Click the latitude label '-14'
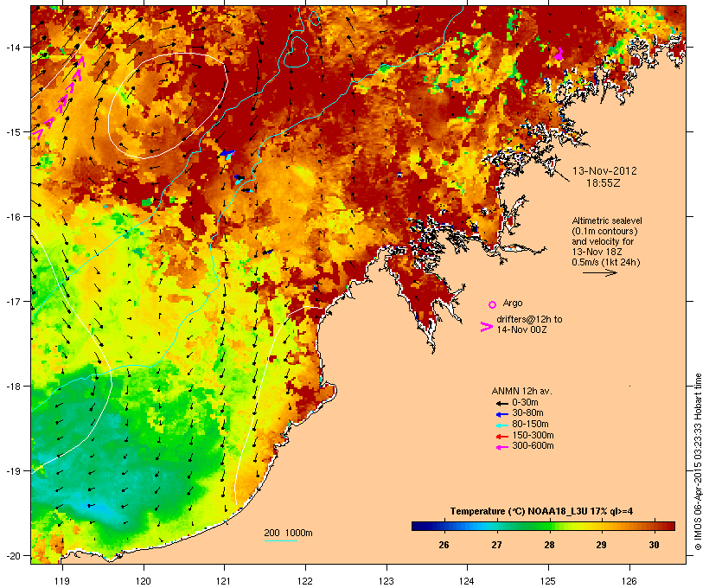The width and height of the screenshot is (709, 588). tap(12, 47)
